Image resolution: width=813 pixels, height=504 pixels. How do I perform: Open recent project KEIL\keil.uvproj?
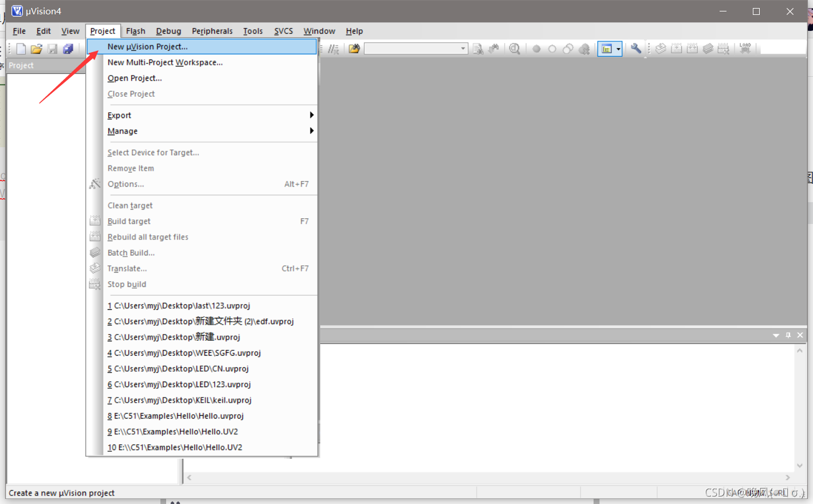[202, 400]
